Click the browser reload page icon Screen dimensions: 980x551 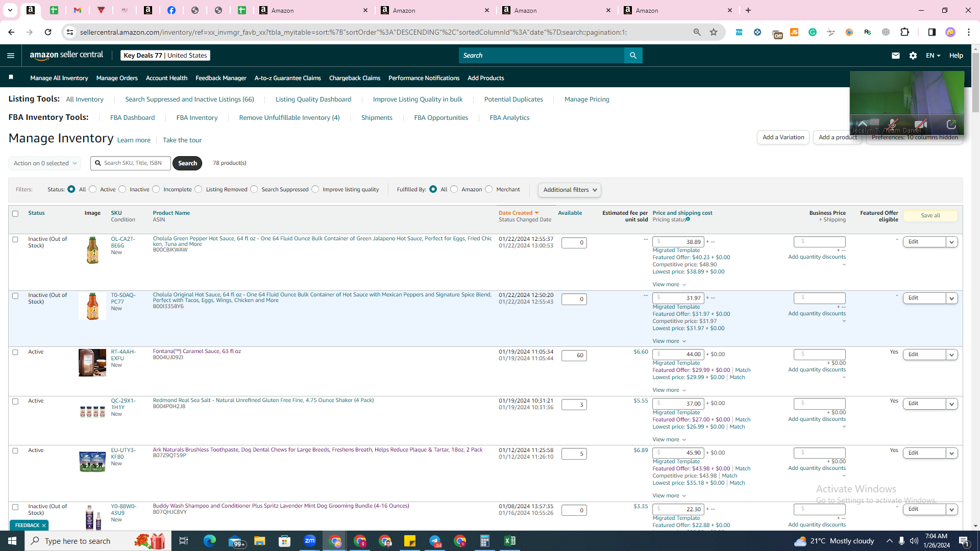(48, 32)
